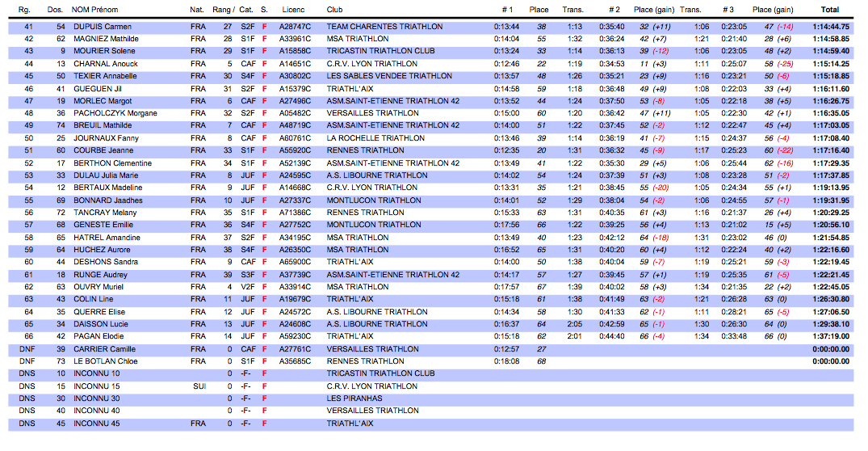Select JOURNAUX Fanny name
The height and width of the screenshot is (451, 868).
coord(107,138)
